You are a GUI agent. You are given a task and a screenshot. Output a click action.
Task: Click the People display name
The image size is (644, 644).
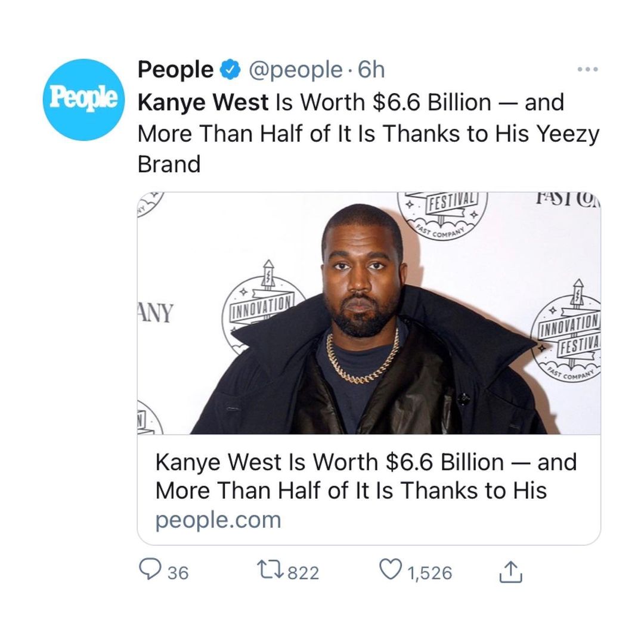point(175,70)
